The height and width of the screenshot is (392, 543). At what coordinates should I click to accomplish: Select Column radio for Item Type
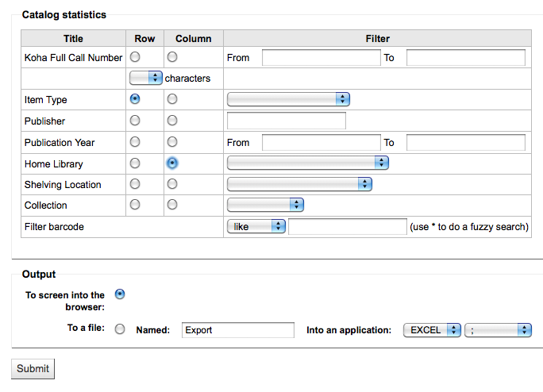pyautogui.click(x=172, y=99)
